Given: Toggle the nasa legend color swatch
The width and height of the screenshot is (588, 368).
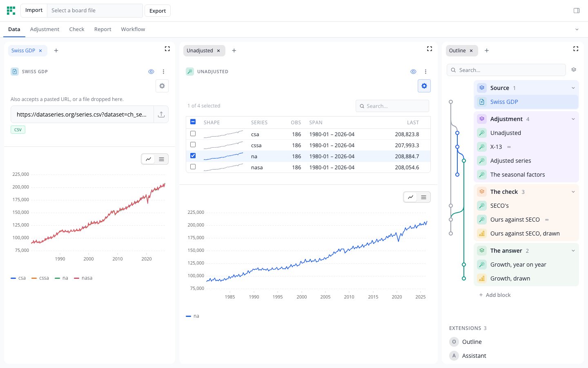Looking at the screenshot, I should coord(76,278).
